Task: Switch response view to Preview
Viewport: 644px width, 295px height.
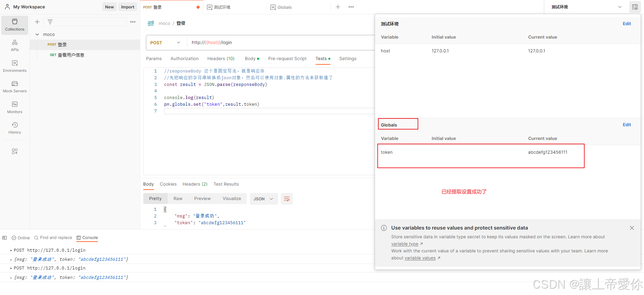Action: [202, 199]
